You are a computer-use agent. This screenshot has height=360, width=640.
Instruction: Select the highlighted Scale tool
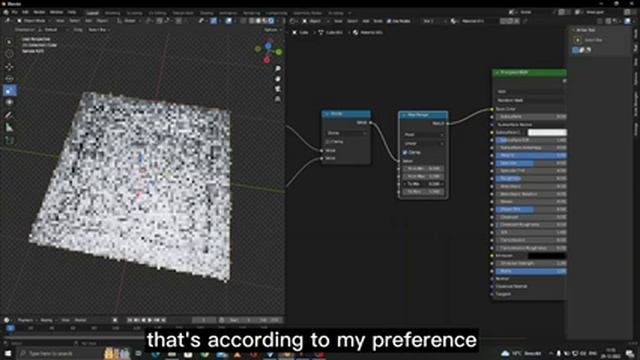click(9, 90)
